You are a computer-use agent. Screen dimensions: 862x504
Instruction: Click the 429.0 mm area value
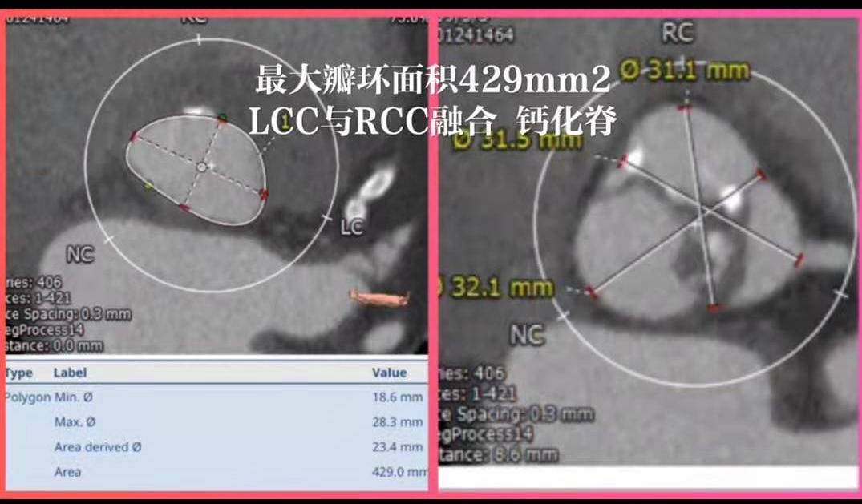[399, 472]
